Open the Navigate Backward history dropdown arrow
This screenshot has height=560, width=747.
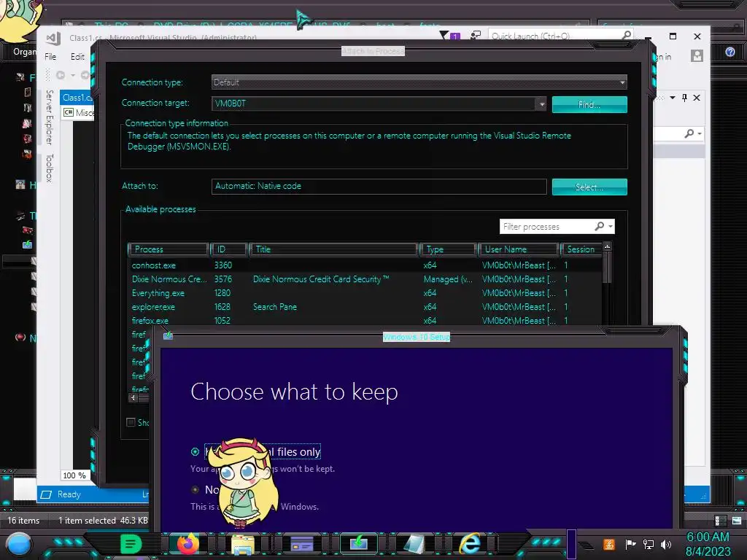point(72,75)
